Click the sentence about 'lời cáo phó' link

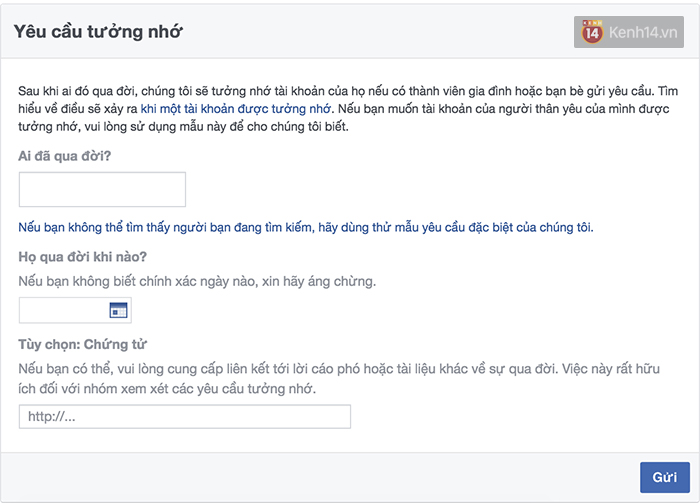tap(288, 369)
